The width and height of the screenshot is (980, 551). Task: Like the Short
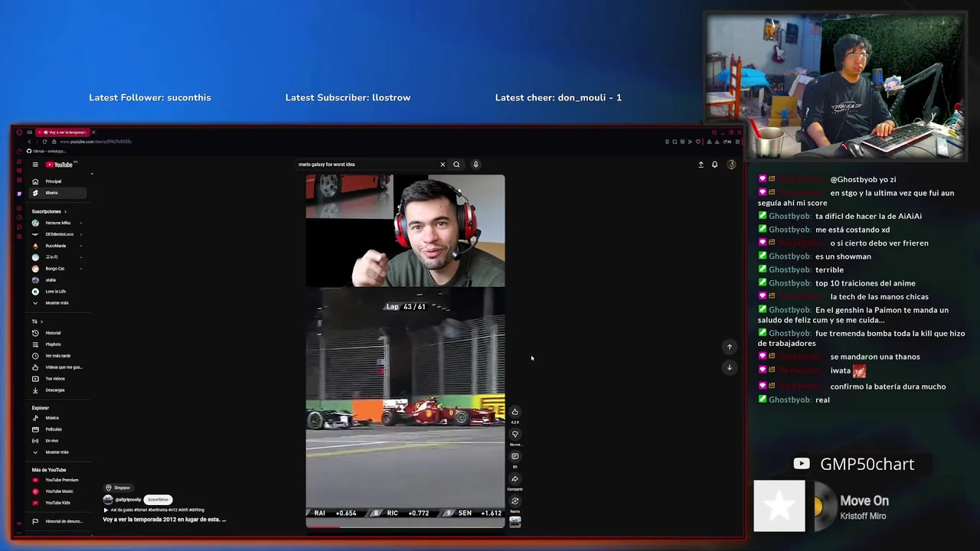515,412
